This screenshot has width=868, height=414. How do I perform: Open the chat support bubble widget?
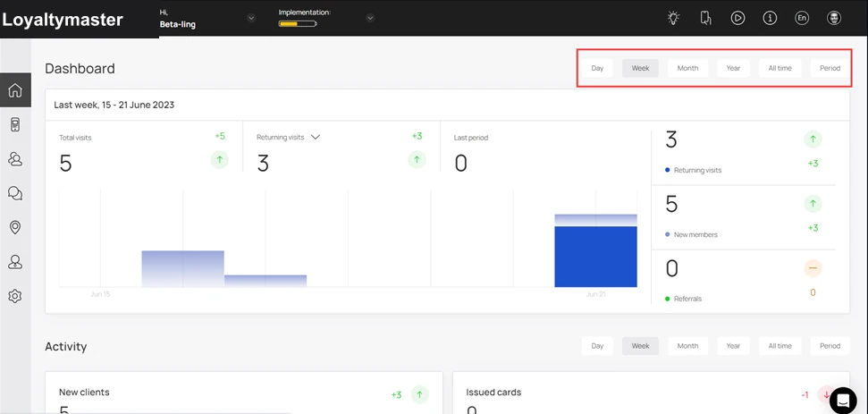tap(843, 400)
